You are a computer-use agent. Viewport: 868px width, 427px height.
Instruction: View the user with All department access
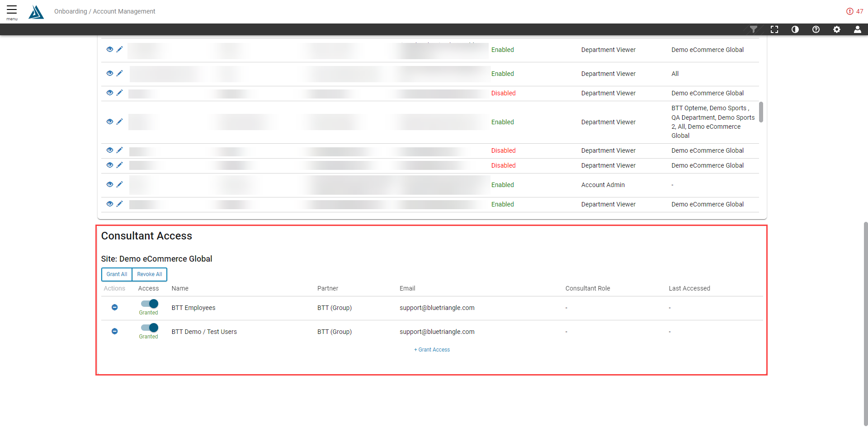pyautogui.click(x=109, y=73)
